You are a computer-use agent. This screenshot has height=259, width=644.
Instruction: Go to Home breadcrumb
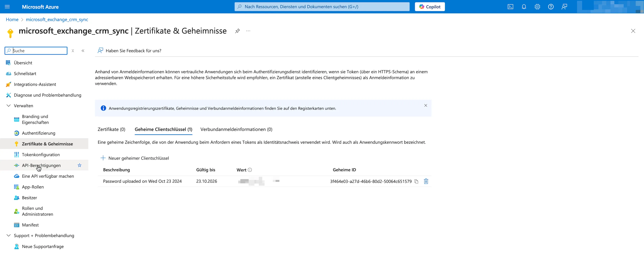tap(12, 19)
